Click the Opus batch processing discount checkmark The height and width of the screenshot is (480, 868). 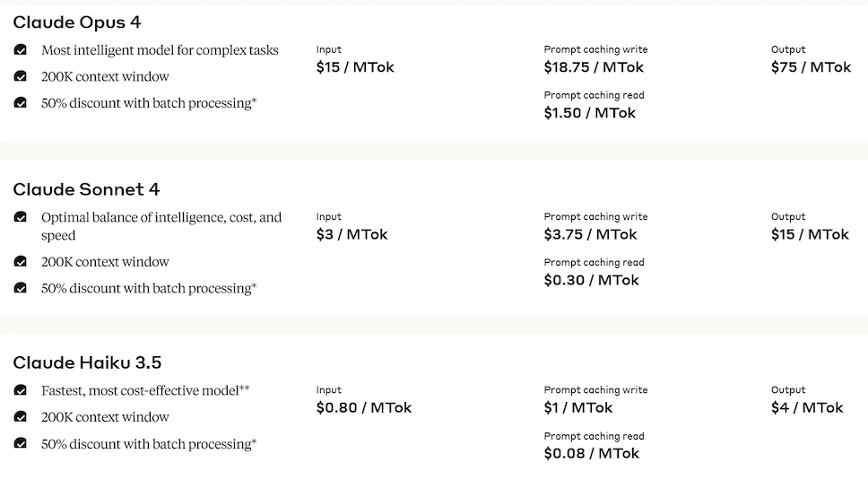21,103
